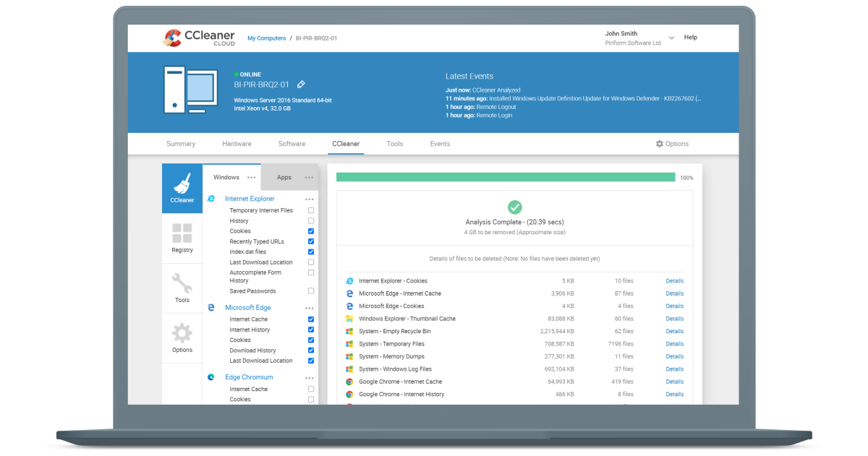868x456 pixels.
Task: Open the Internet Explorer section ellipsis menu
Action: coord(310,199)
